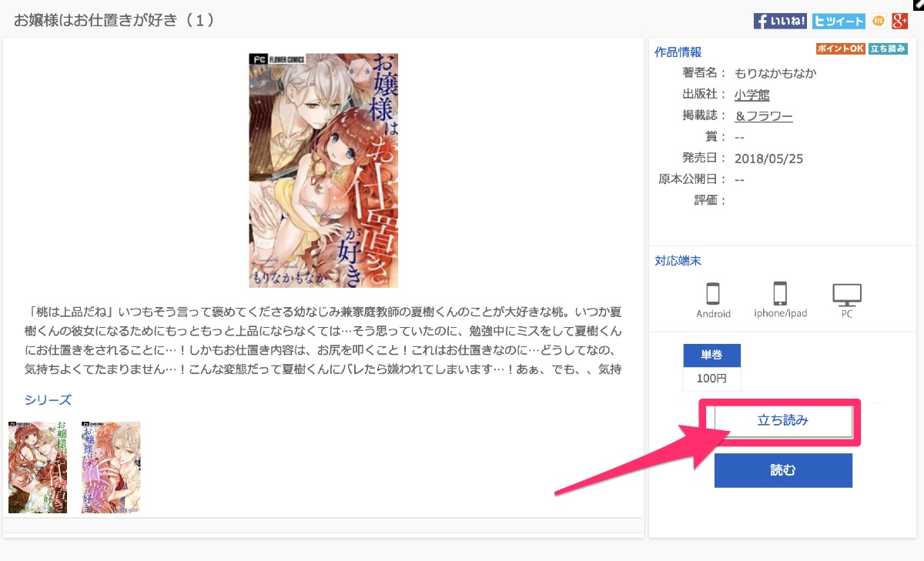The height and width of the screenshot is (561, 924).
Task: Click the Facebook いいね! button
Action: (x=780, y=22)
